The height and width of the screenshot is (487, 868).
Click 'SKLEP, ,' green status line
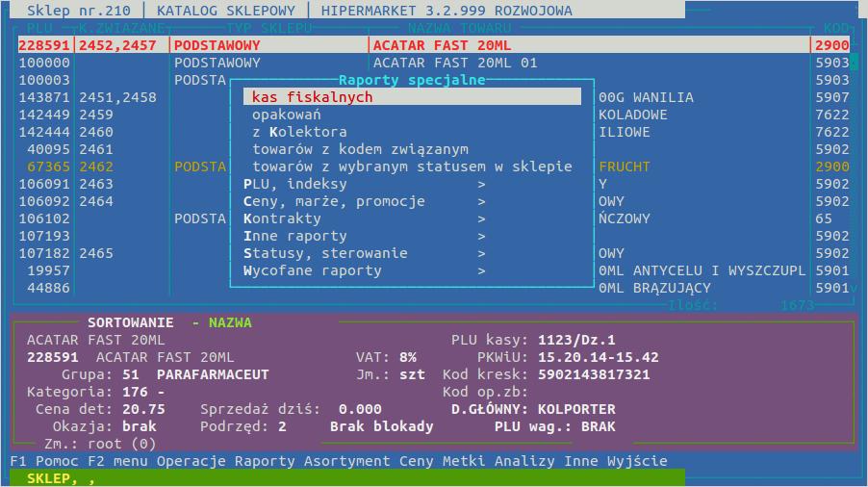tap(347, 478)
